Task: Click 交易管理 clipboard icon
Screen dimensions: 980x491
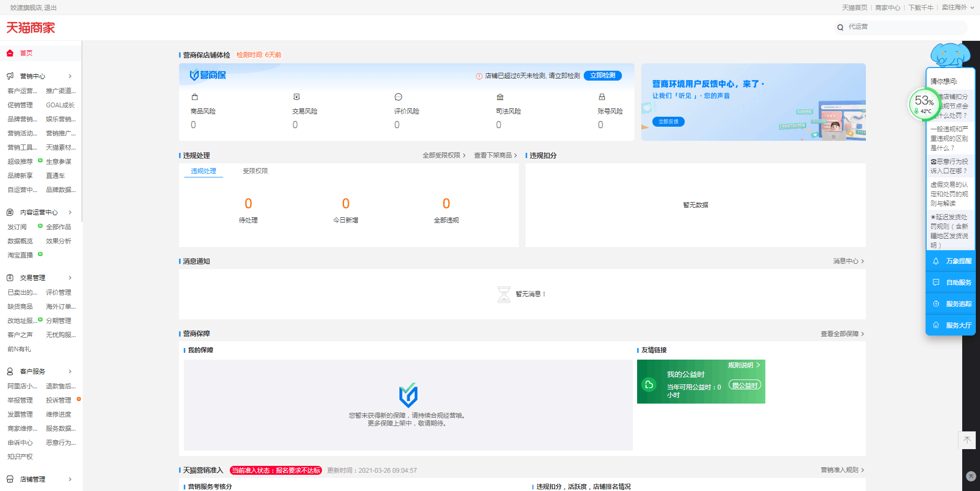Action: coord(10,277)
